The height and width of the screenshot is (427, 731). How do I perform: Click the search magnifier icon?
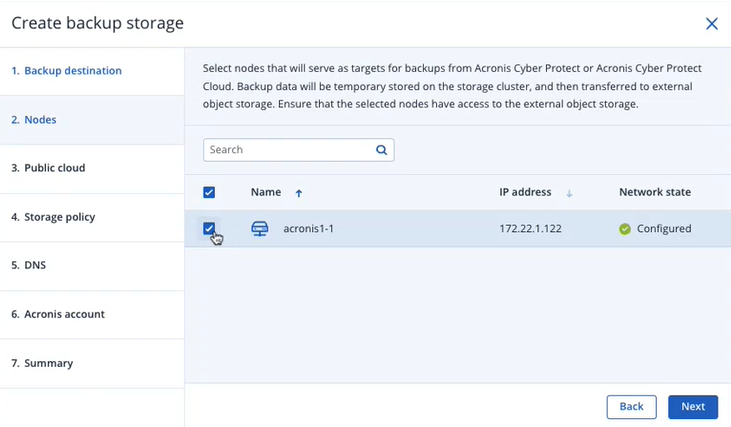[381, 150]
